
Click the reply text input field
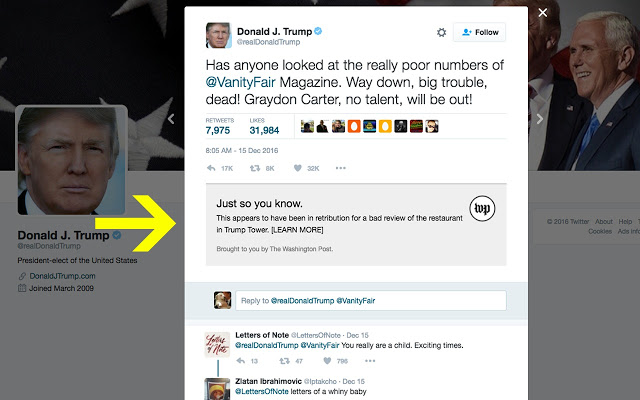pyautogui.click(x=371, y=301)
